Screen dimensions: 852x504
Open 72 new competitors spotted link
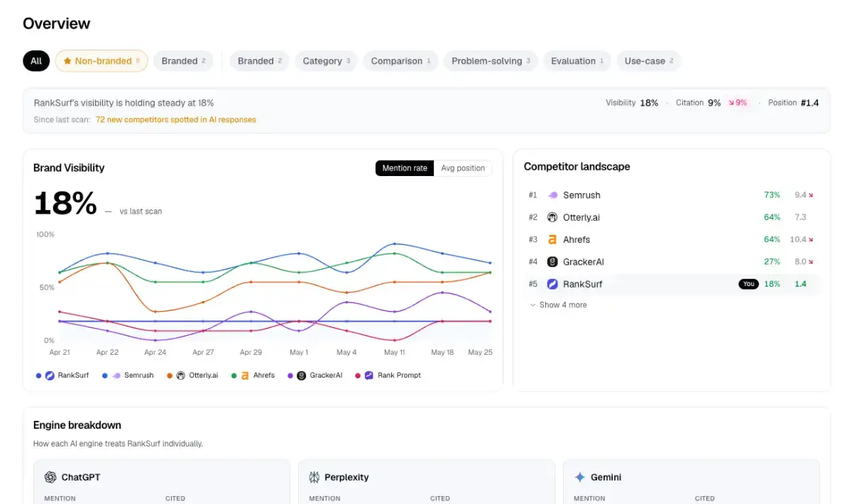[x=176, y=120]
